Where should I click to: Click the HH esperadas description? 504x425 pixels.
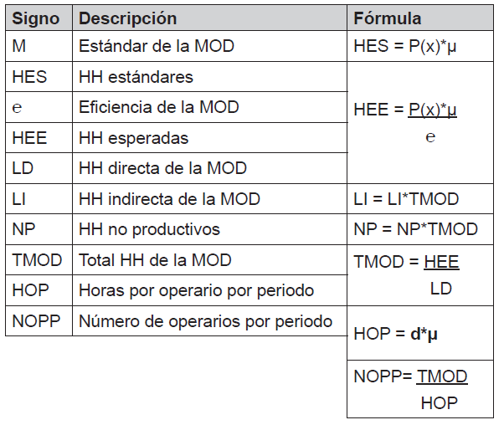(x=133, y=137)
